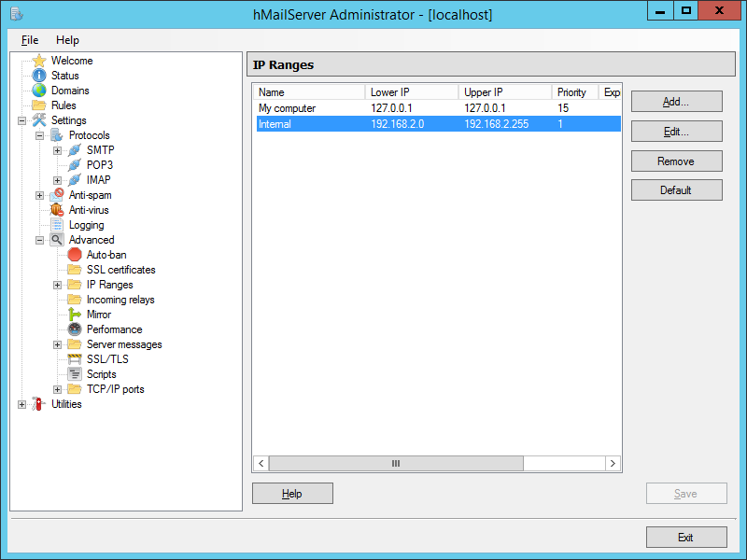Screen dimensions: 747x560
Task: Sort by the Upper IP column header
Action: [505, 91]
